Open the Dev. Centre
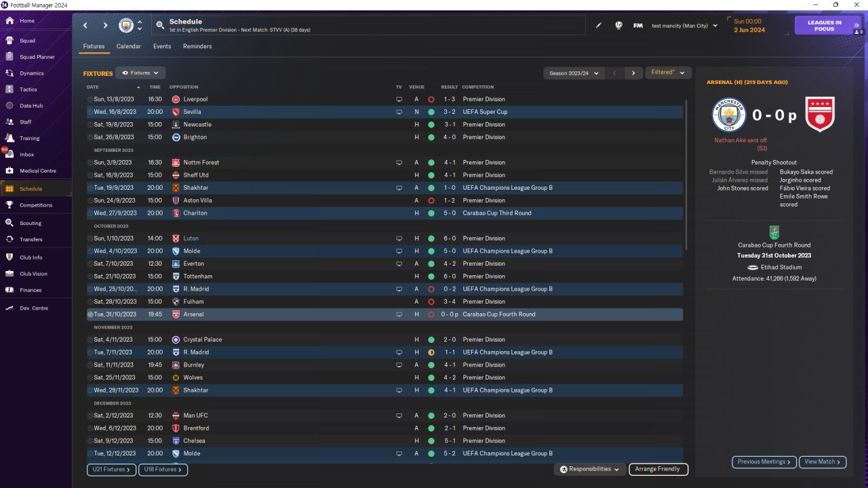868x488 pixels. 36,308
